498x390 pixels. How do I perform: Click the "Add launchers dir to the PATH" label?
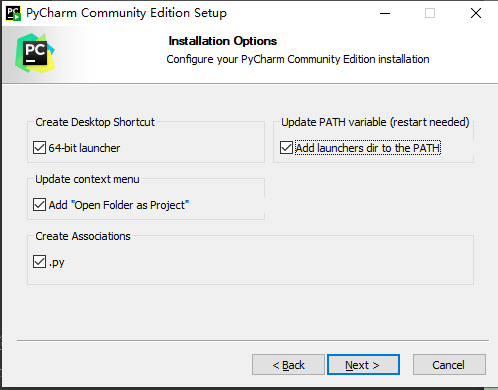pyautogui.click(x=368, y=148)
